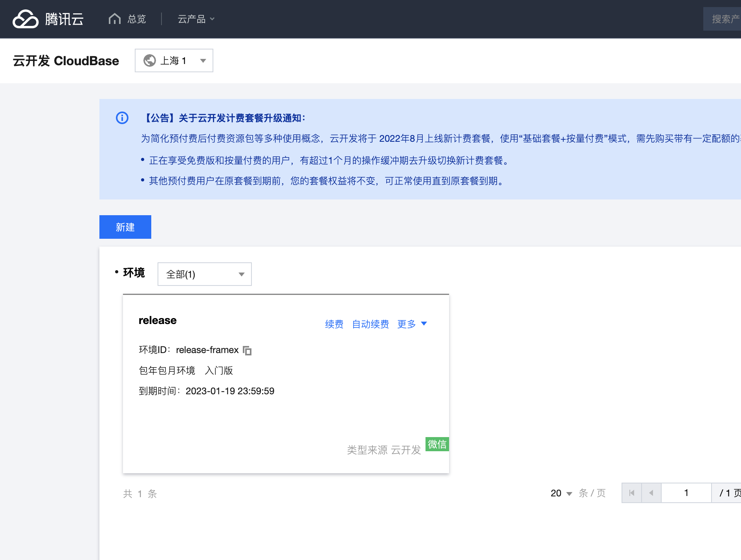Click the 续费 renew link
This screenshot has height=560, width=741.
(334, 324)
